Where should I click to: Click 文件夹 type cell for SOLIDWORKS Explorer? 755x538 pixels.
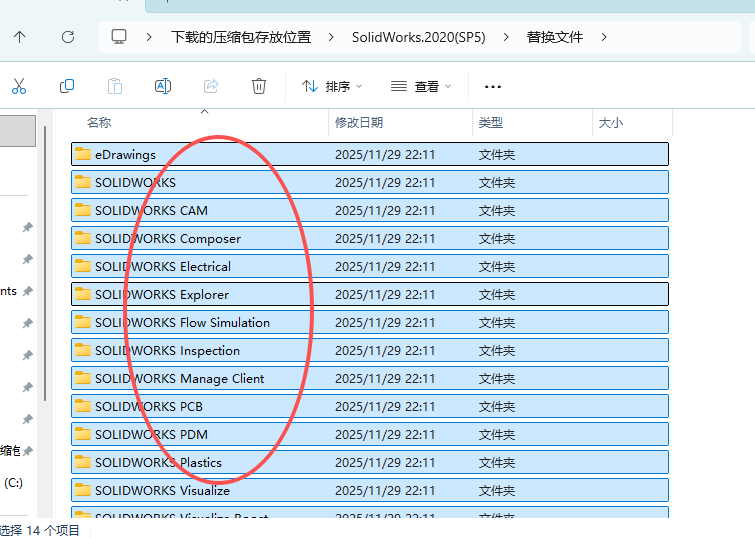496,294
